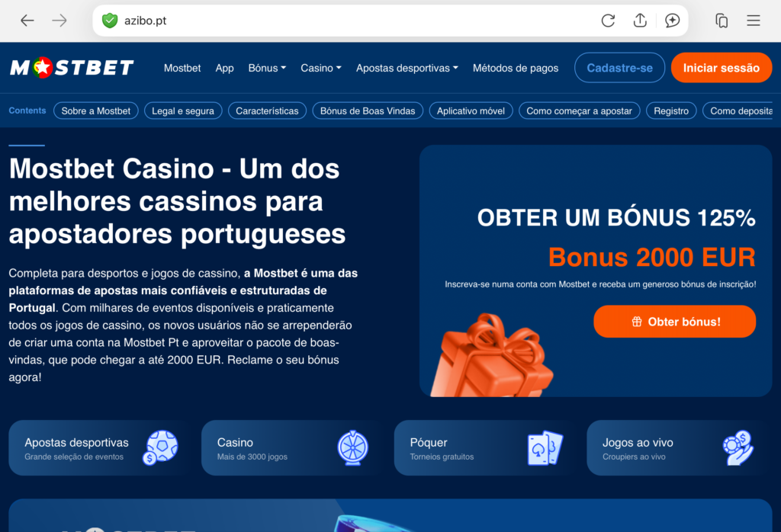Open the browser hamburger menu
The height and width of the screenshot is (532, 781).
[753, 21]
